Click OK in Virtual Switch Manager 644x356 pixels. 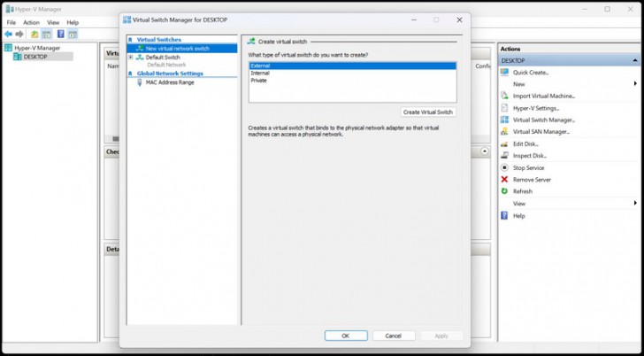(x=346, y=336)
